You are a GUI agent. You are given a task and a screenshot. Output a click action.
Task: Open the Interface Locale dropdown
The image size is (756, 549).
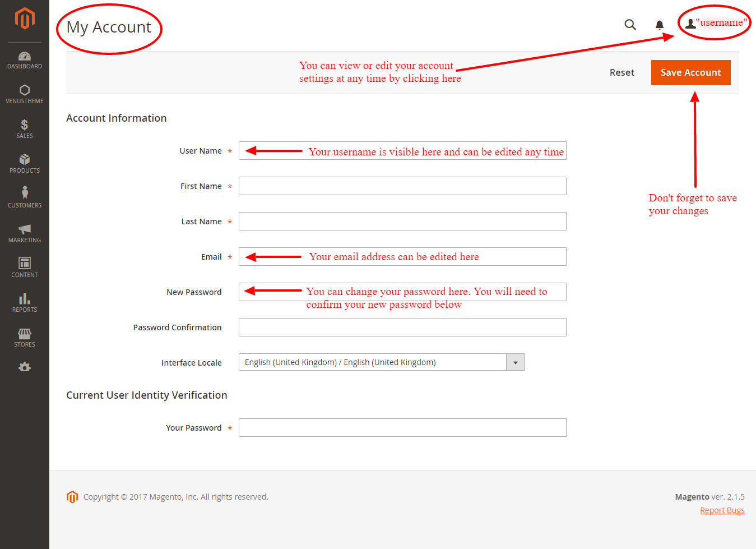point(382,362)
